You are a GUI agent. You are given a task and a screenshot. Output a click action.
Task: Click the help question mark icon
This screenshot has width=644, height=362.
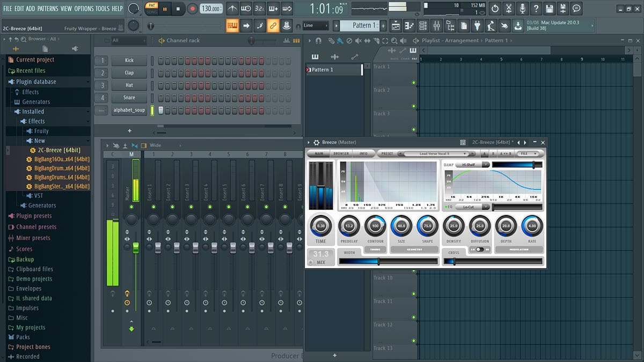tap(536, 9)
